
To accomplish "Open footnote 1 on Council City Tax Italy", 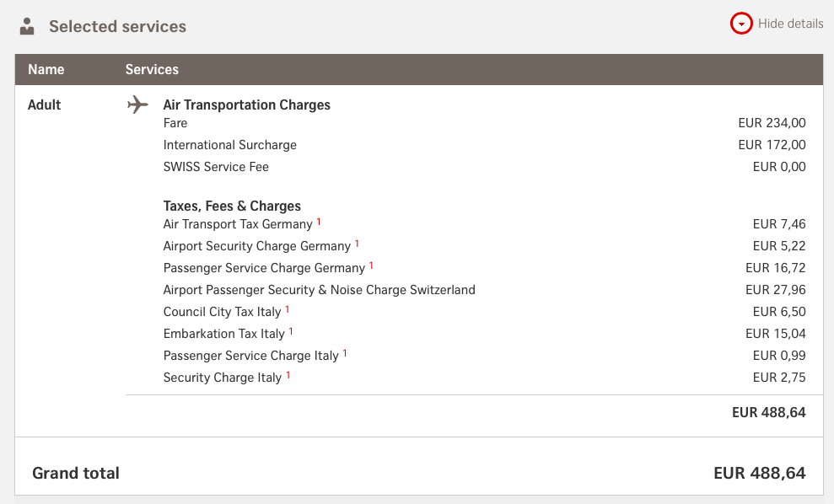I will [288, 310].
